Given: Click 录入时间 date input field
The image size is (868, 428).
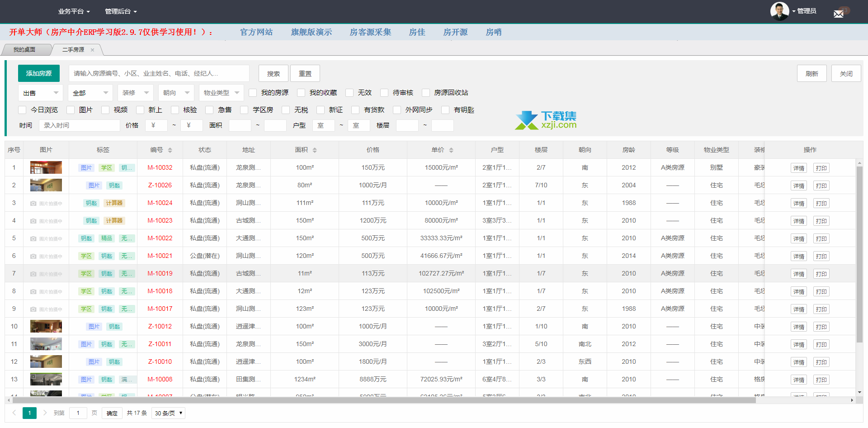Looking at the screenshot, I should [80, 125].
